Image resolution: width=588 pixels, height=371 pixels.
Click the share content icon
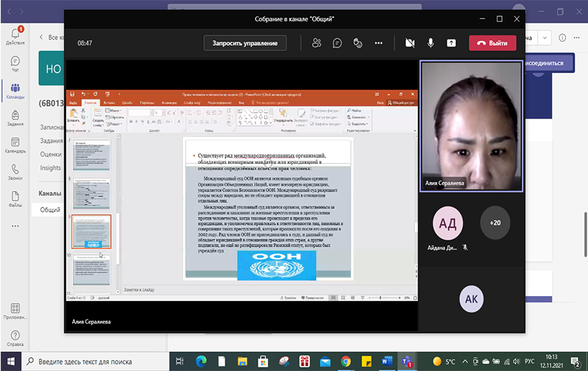coord(452,43)
